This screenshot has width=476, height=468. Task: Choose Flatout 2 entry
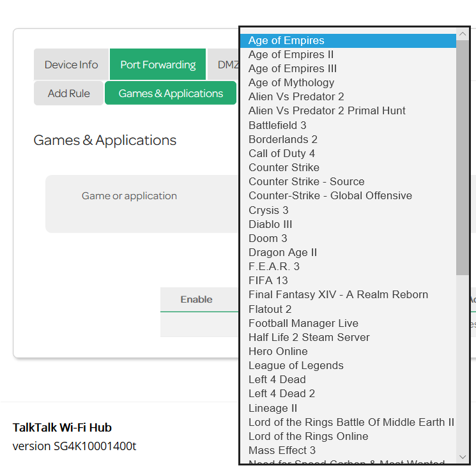[348, 310]
